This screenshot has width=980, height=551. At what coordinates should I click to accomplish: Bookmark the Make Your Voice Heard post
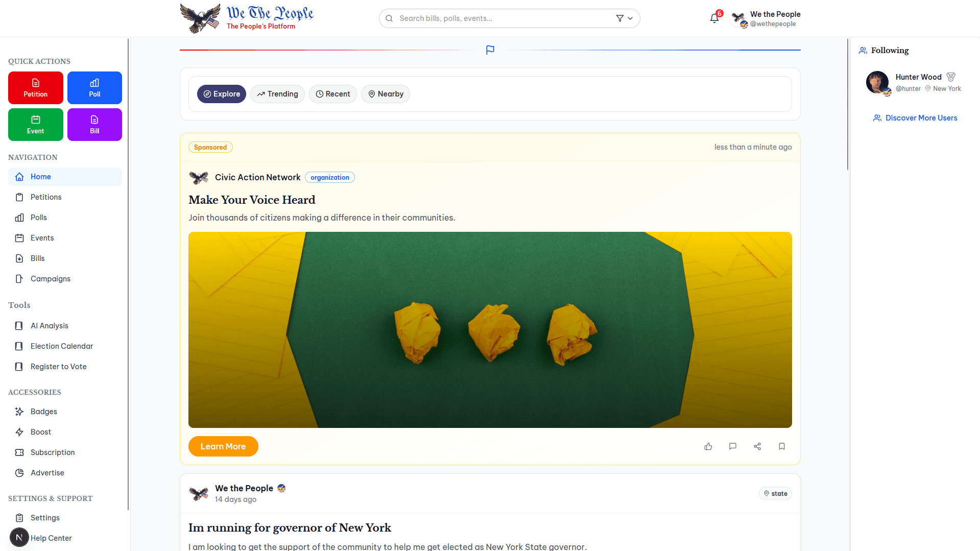point(782,446)
